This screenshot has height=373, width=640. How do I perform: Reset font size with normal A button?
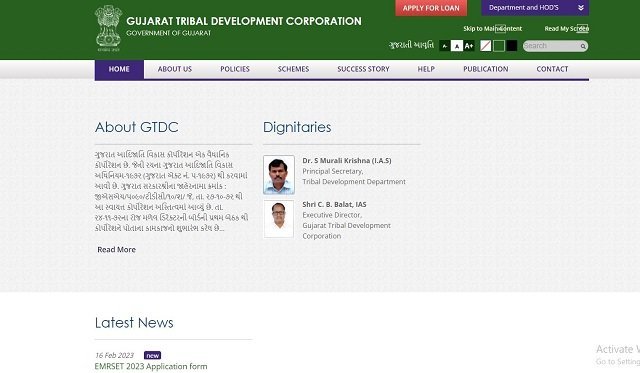coord(457,46)
